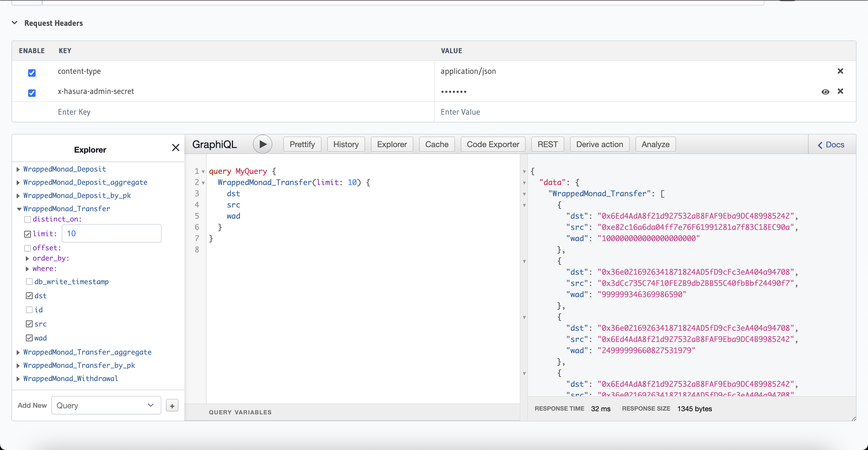Add a new query using the plus button
This screenshot has height=450, width=868.
[172, 405]
